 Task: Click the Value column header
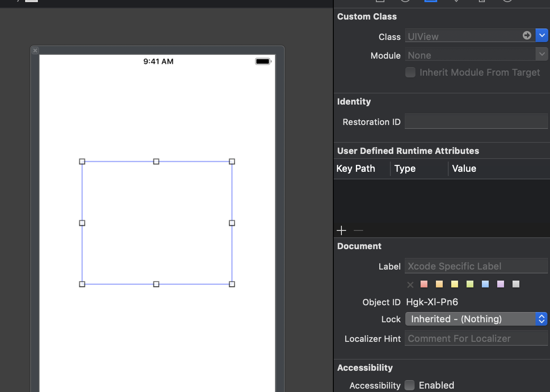[464, 169]
